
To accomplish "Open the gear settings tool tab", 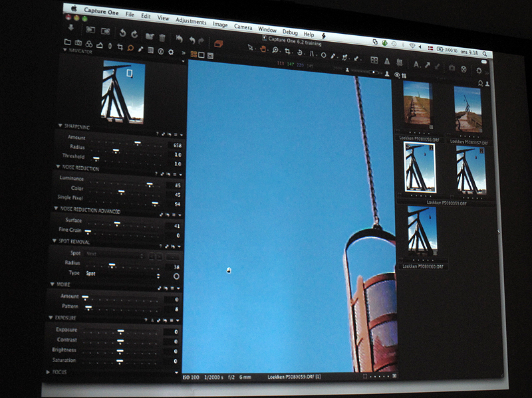I will 171,52.
